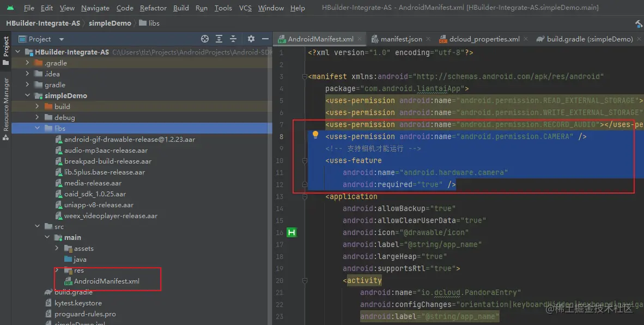644x325 pixels.
Task: Select kytest.keystore file
Action: pyautogui.click(x=74, y=303)
